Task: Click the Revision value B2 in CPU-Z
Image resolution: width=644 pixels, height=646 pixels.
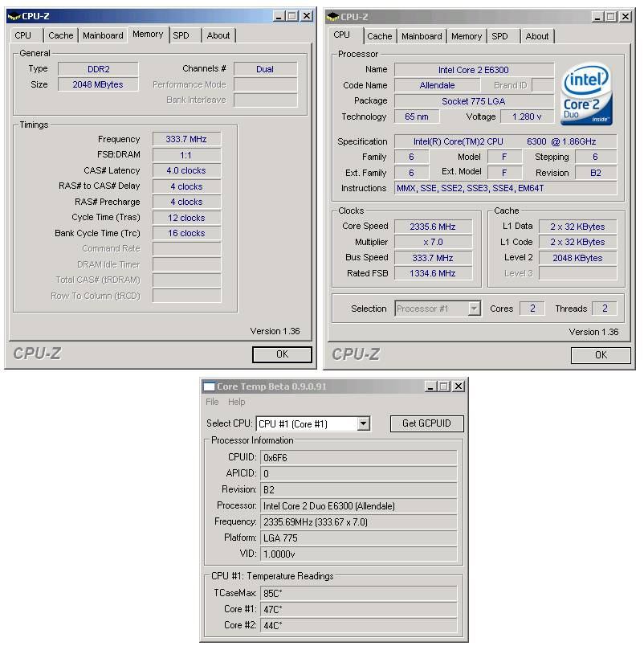Action: [x=596, y=173]
